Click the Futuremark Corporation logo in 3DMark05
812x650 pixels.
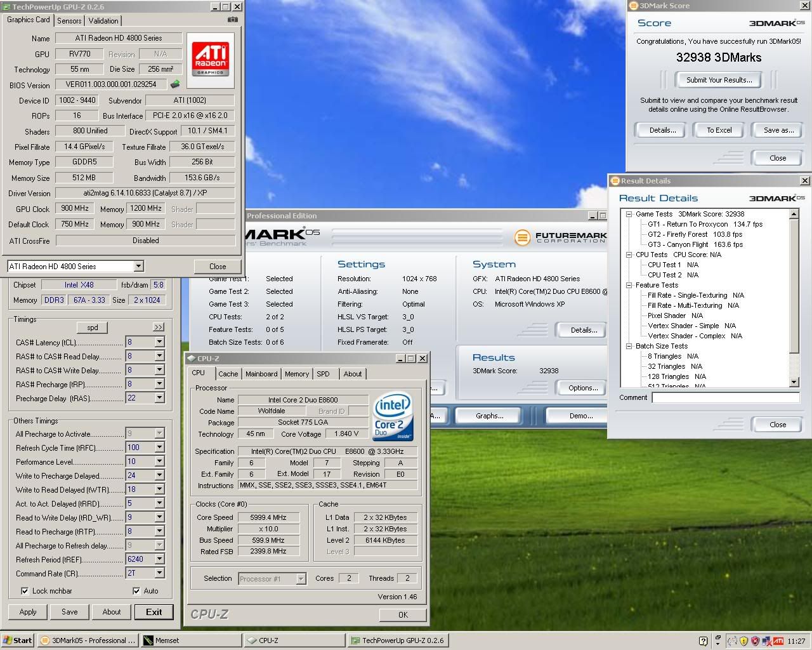(x=560, y=237)
